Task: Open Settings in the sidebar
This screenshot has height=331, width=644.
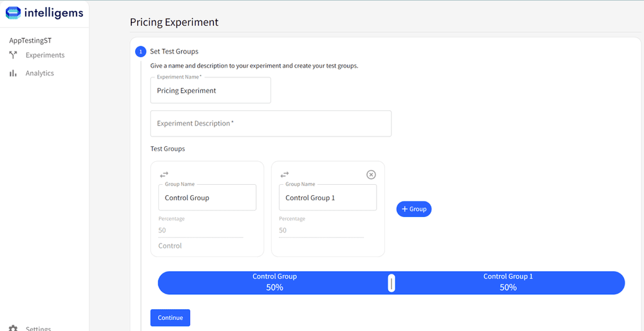Action: pos(38,328)
